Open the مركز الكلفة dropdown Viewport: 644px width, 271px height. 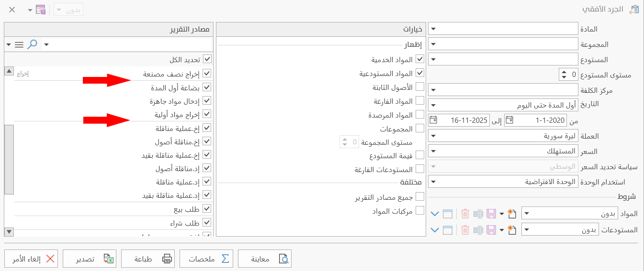(x=433, y=89)
